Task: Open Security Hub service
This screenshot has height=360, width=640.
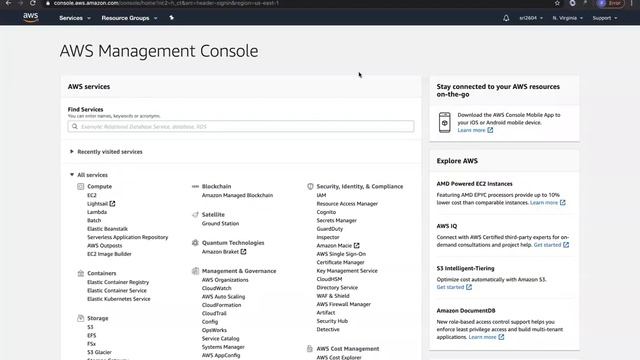Action: [332, 321]
